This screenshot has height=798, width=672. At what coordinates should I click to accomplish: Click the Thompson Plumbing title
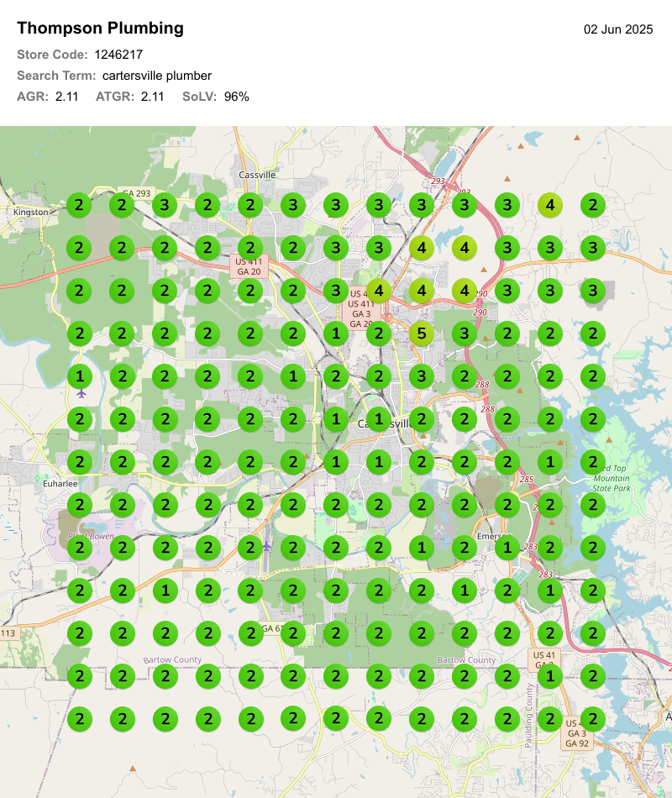pos(100,29)
